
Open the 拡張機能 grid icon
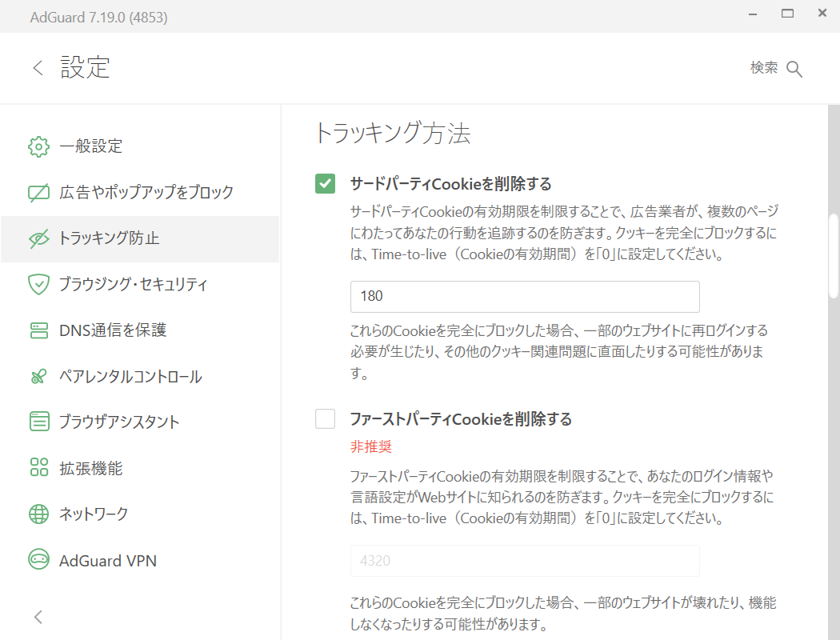[38, 468]
